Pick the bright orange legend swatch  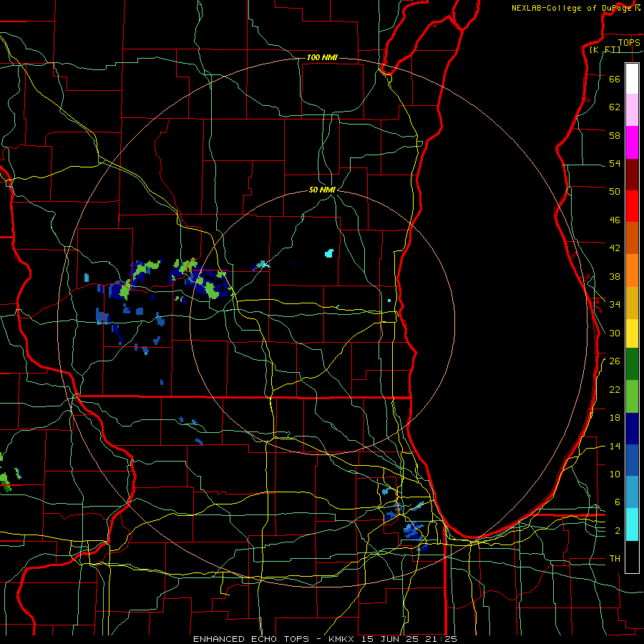(632, 270)
